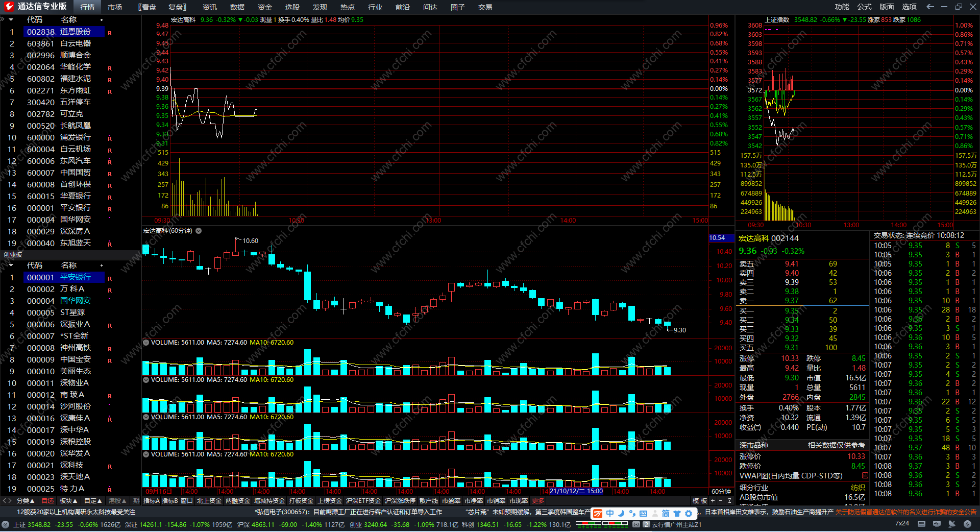Click the 通达信 red logo icon

9,7
